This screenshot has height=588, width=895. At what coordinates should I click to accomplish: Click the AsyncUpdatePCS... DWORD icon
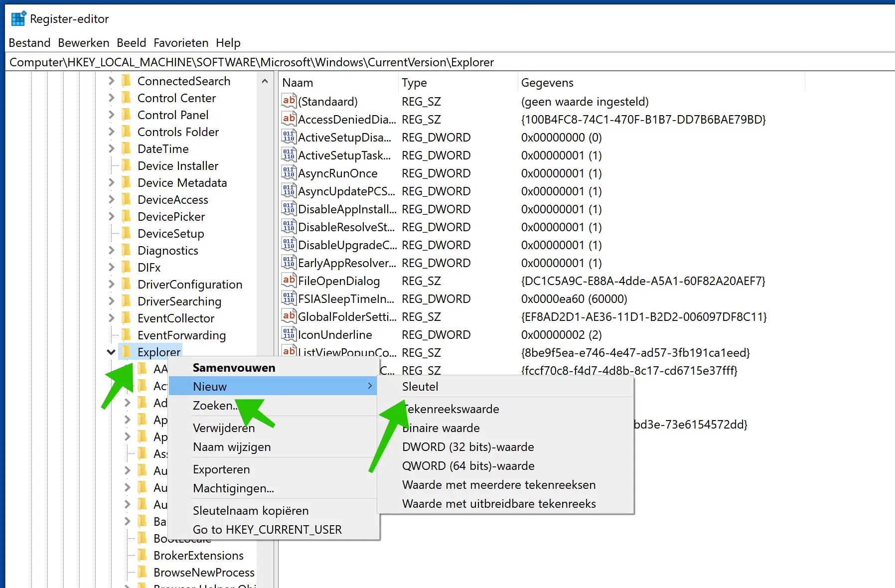coord(289,191)
